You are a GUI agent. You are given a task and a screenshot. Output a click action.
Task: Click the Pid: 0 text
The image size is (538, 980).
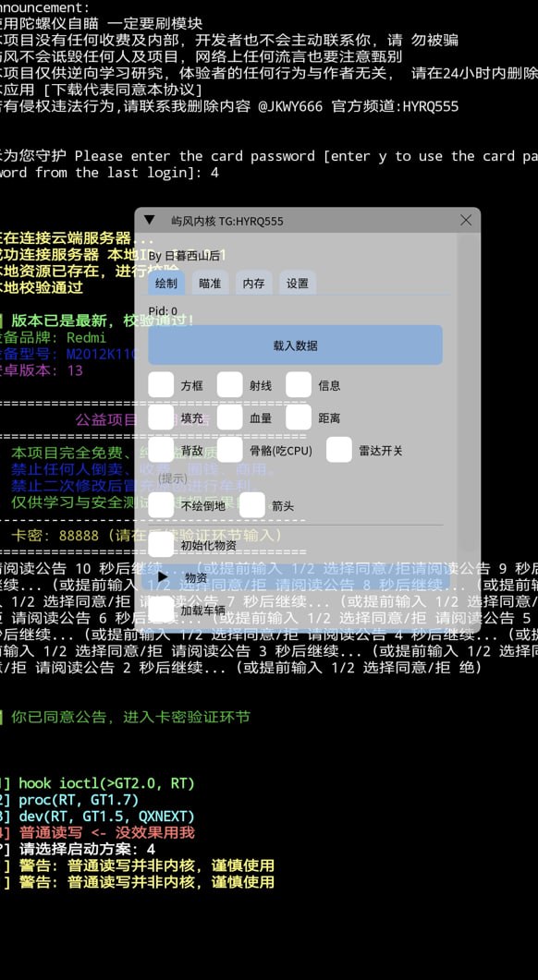pos(163,310)
